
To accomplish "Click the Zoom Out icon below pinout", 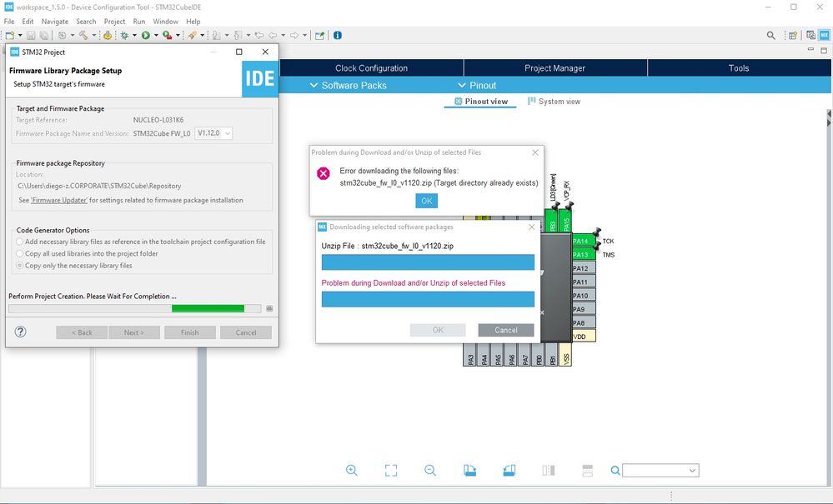I will [430, 470].
